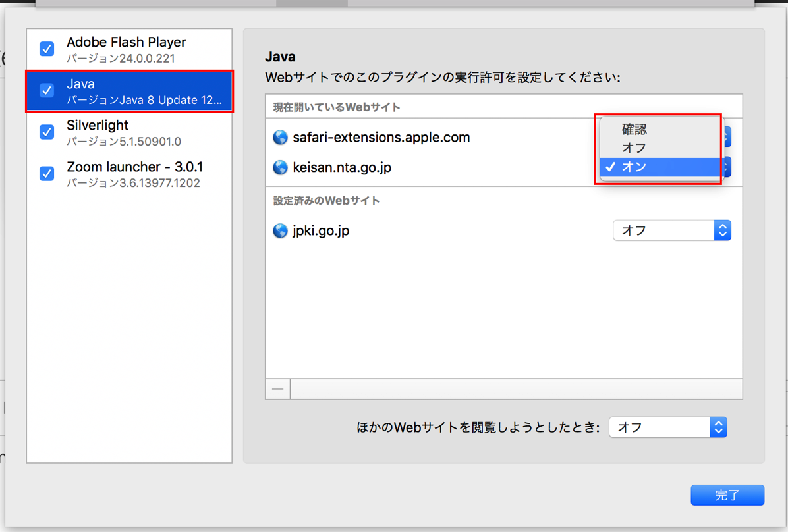Select the safari-extensions.apple.com row
This screenshot has width=788, height=532.
click(x=503, y=137)
